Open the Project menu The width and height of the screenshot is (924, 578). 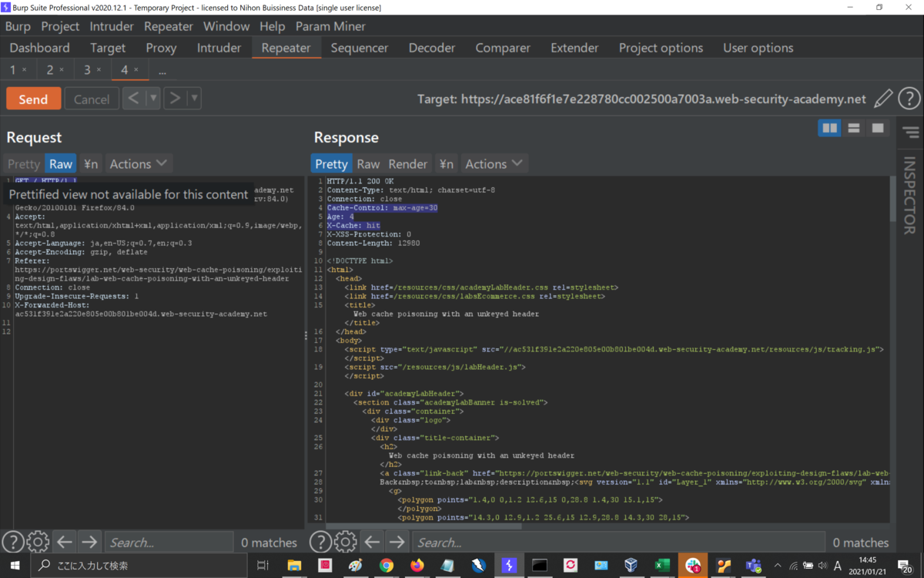tap(60, 26)
